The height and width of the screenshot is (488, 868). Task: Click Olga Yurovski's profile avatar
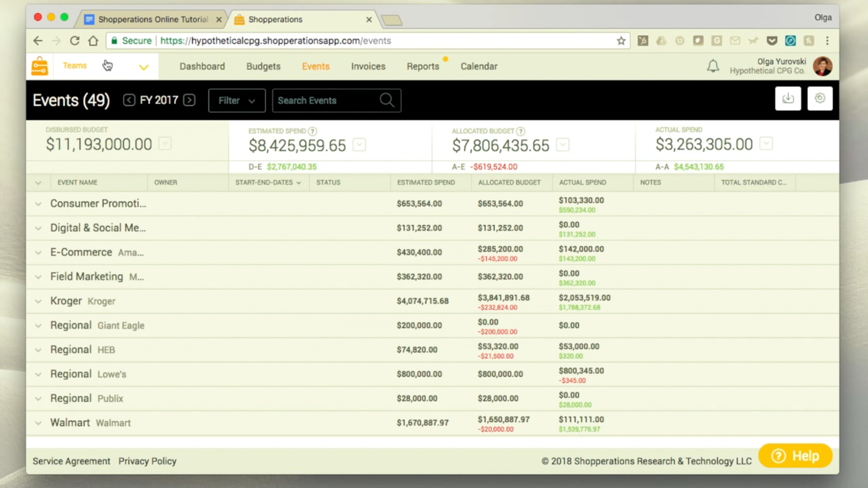click(822, 66)
